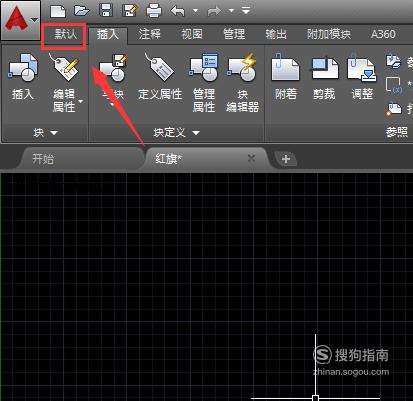
Task: Click the bottom small icon in 参照 panel
Action: [394, 109]
